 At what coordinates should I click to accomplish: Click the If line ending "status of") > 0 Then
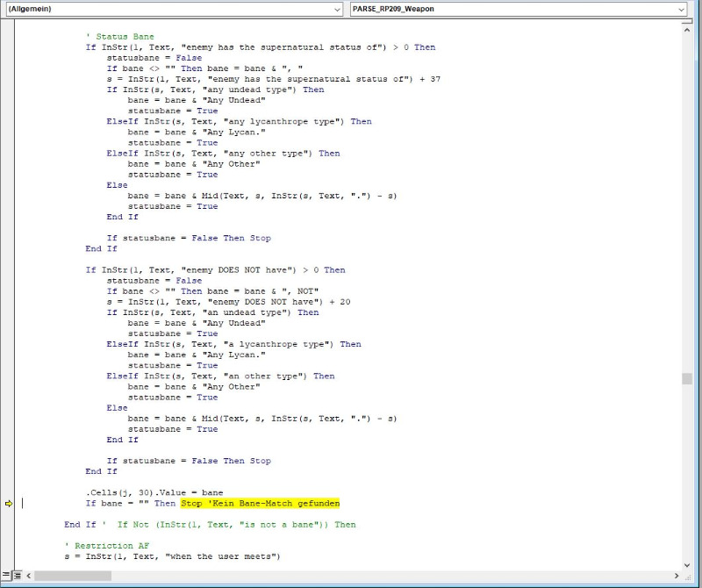pyautogui.click(x=260, y=47)
